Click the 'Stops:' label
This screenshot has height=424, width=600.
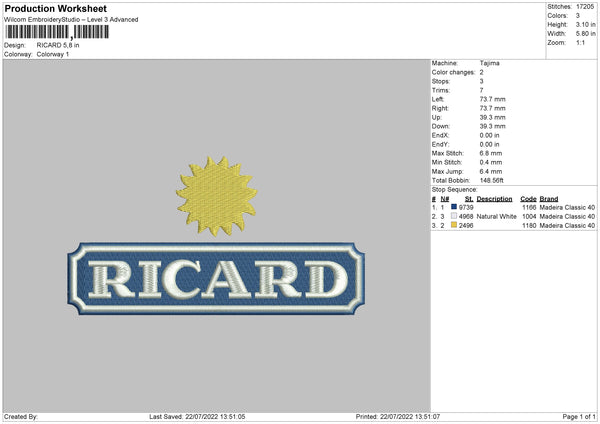click(x=441, y=81)
